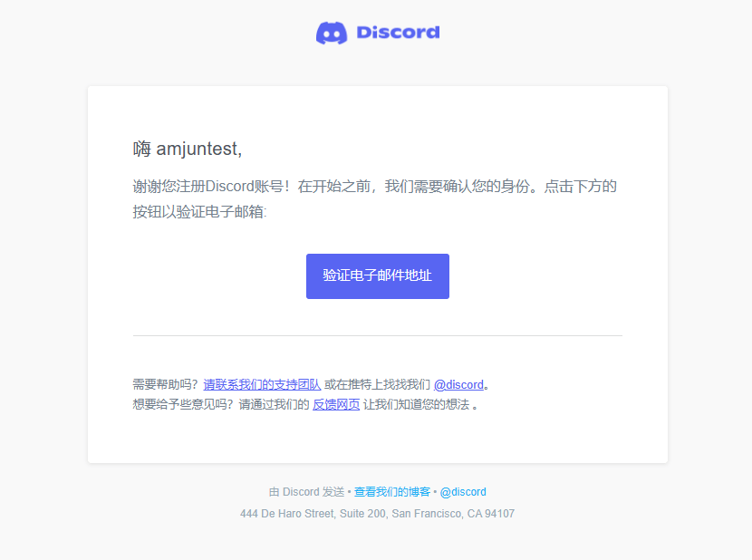Click the 或在推特上找找我们 text
This screenshot has height=560, width=752.
pyautogui.click(x=377, y=384)
